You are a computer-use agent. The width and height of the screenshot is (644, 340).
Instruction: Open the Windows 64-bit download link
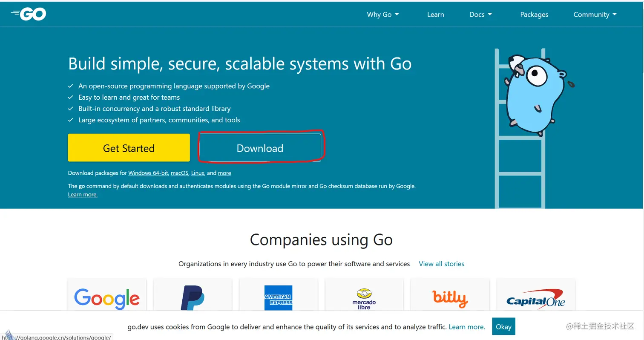[148, 173]
